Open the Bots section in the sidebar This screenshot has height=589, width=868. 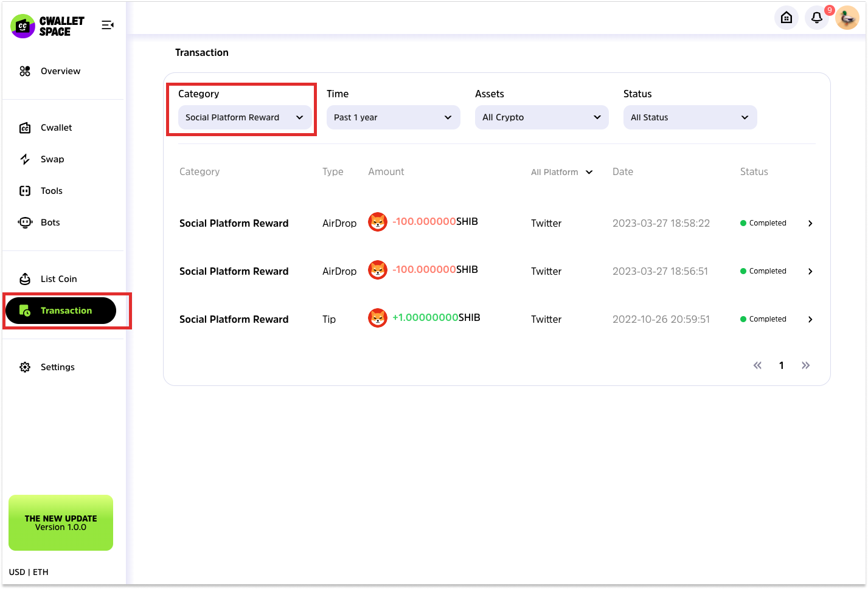click(x=50, y=222)
